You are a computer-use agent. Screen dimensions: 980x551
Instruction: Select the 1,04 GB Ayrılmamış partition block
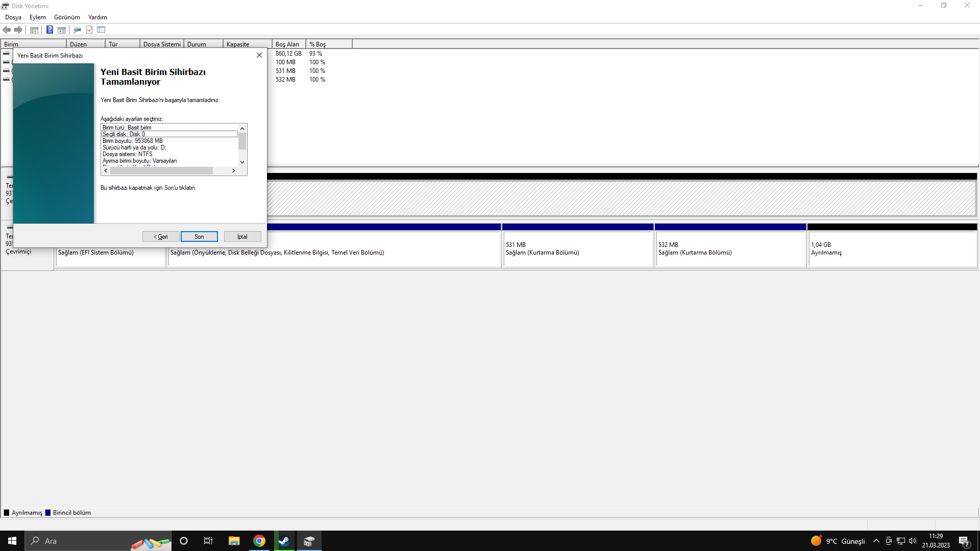(x=891, y=249)
